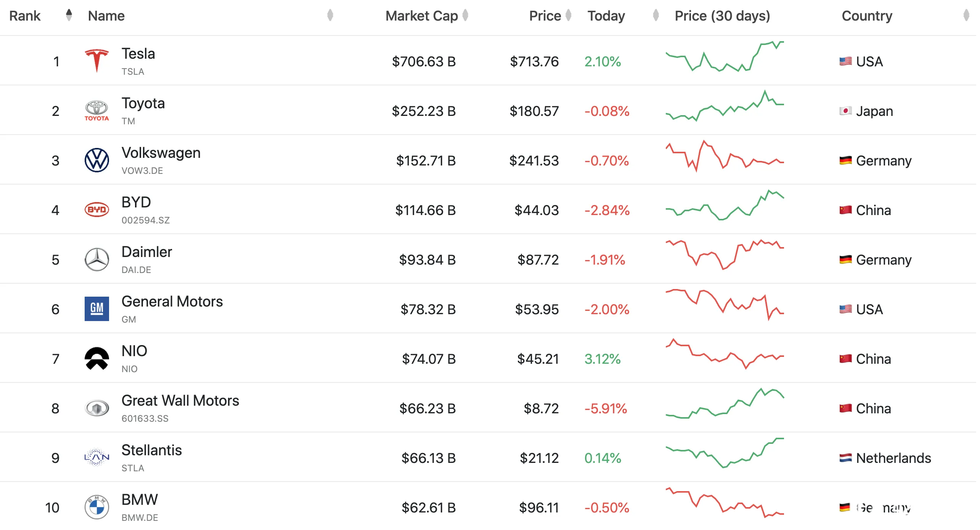Viewport: 980px width, 530px height.
Task: Click the USA flag in General Motors row
Action: pyautogui.click(x=845, y=309)
